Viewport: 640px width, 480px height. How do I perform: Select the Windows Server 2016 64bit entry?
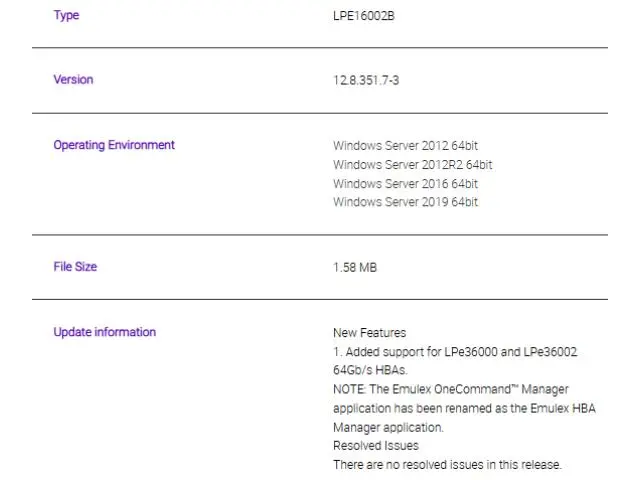(x=405, y=184)
